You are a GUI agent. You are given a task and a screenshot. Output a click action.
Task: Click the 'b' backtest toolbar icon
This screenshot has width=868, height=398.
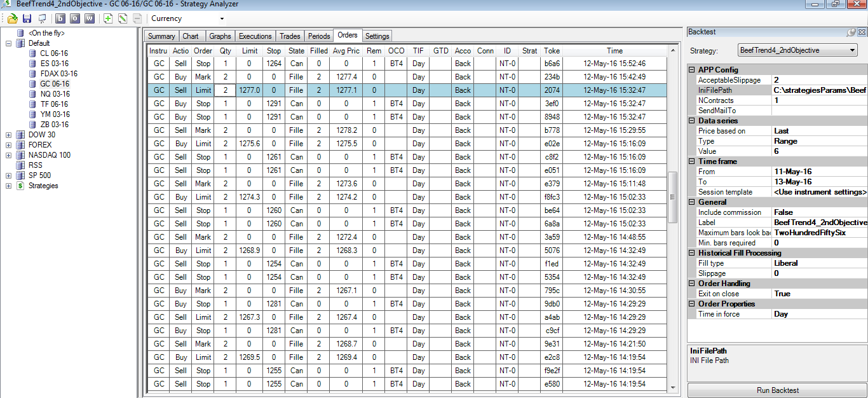click(60, 18)
